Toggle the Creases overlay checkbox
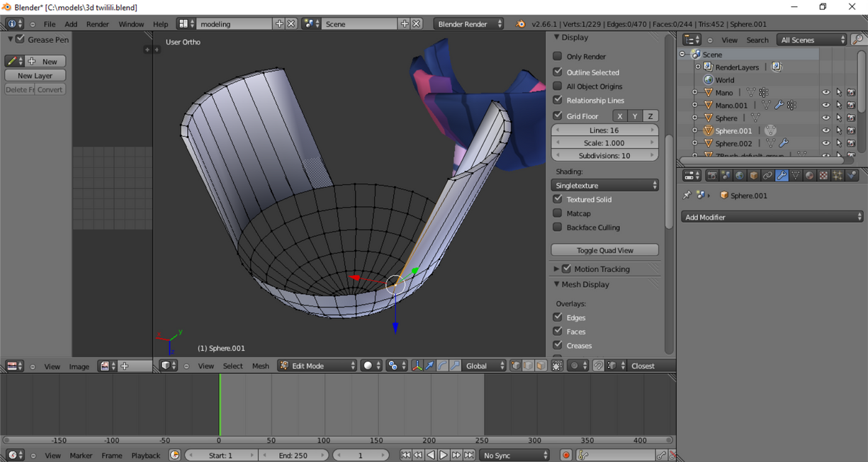 point(558,345)
